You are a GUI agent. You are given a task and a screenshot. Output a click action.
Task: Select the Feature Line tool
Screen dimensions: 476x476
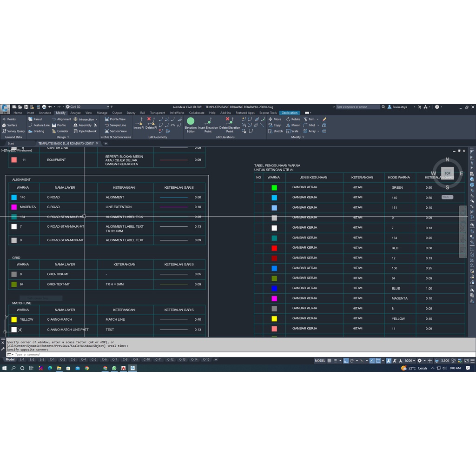coord(39,125)
